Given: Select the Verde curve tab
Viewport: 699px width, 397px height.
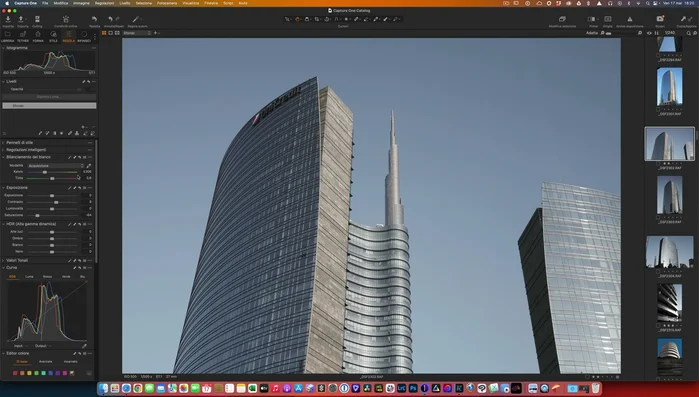Looking at the screenshot, I should [66, 277].
